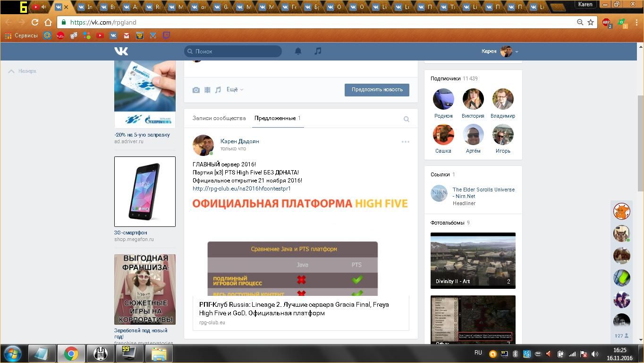Image resolution: width=644 pixels, height=363 pixels.
Task: Select the Предложенные tab
Action: (278, 118)
